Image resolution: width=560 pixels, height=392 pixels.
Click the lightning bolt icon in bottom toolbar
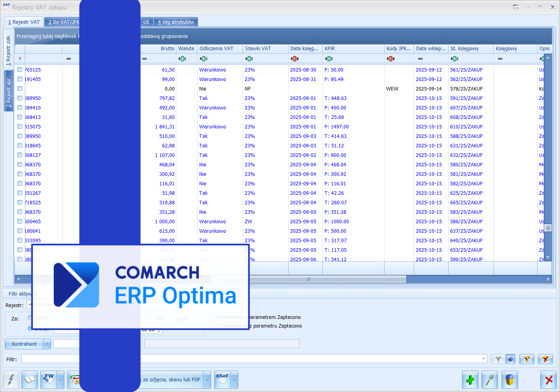[x=11, y=380]
